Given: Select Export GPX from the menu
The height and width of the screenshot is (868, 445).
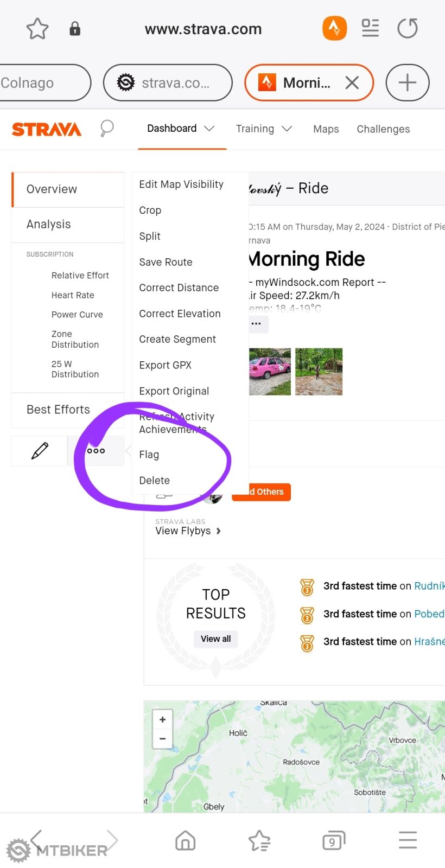Looking at the screenshot, I should 166,365.
